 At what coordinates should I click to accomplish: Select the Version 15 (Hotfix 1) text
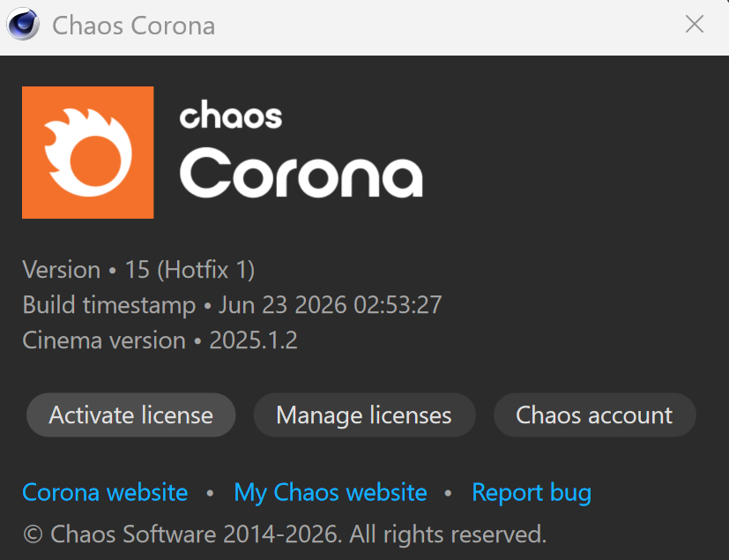pyautogui.click(x=138, y=270)
